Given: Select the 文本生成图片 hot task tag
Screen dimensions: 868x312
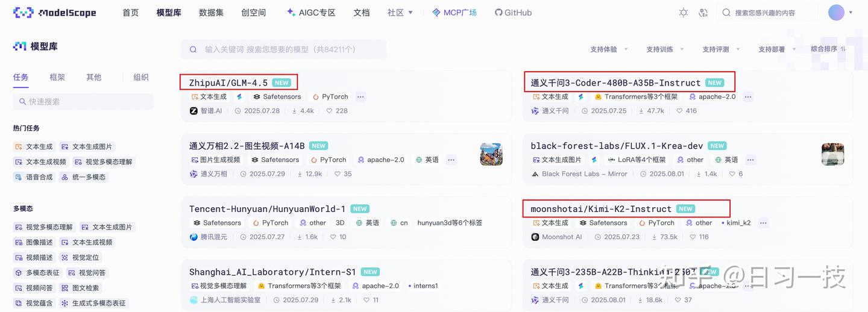Looking at the screenshot, I should pos(86,146).
